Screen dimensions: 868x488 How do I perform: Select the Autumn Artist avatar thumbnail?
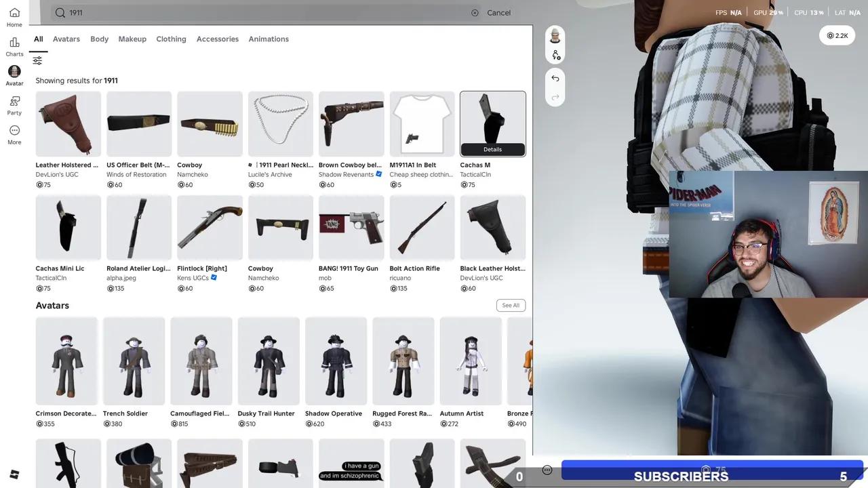[471, 361]
